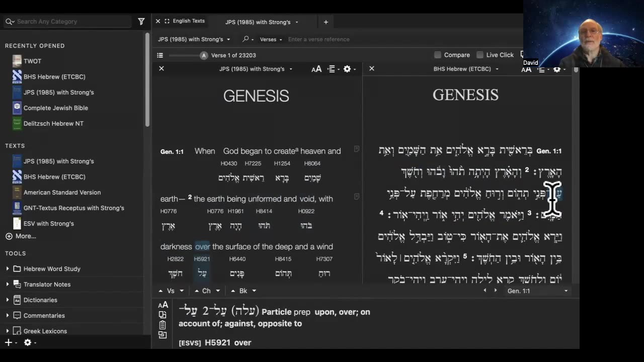644x362 pixels.
Task: Open the TWOT entry in Recently Opened
Action: pyautogui.click(x=33, y=61)
